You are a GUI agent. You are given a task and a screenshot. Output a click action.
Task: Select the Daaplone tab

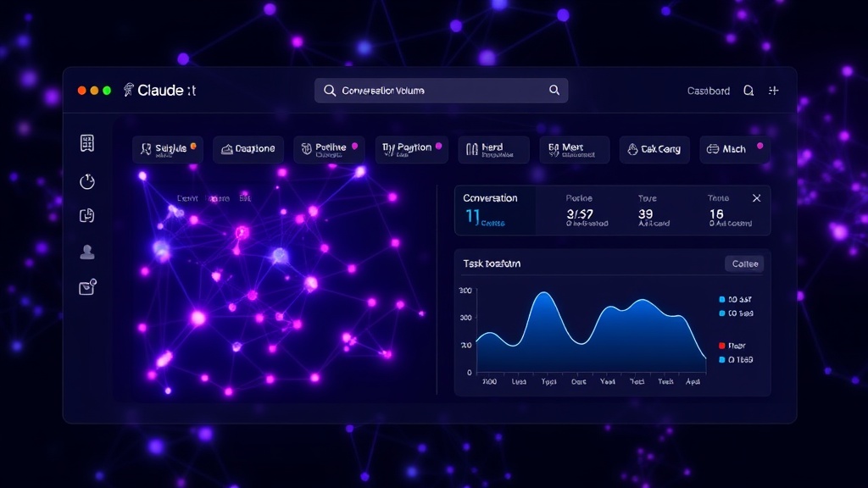click(x=248, y=149)
